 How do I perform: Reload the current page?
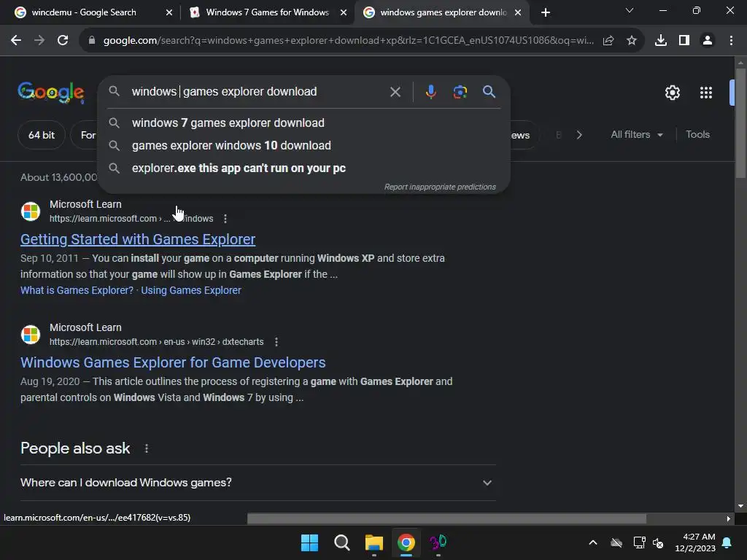tap(63, 41)
